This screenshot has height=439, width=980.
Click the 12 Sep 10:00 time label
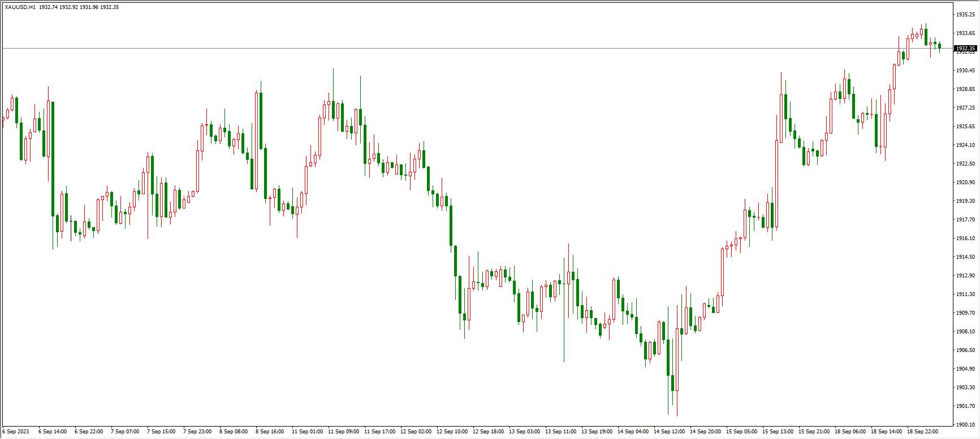pyautogui.click(x=452, y=432)
